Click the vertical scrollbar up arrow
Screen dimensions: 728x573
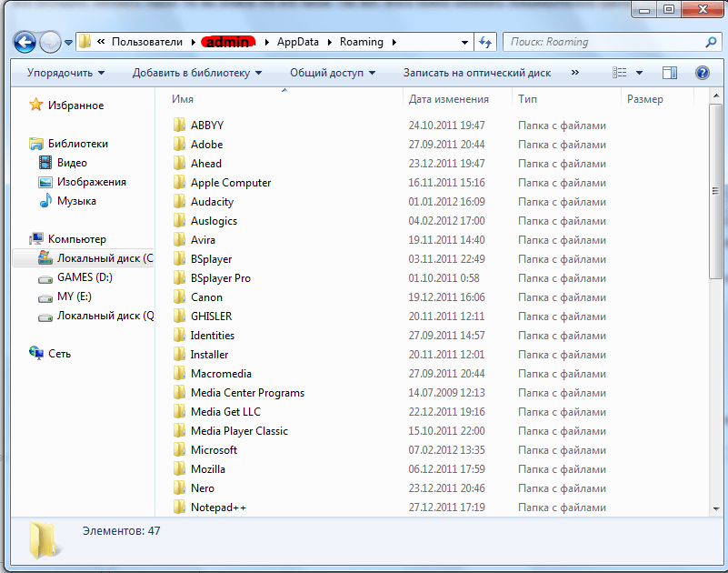click(715, 95)
